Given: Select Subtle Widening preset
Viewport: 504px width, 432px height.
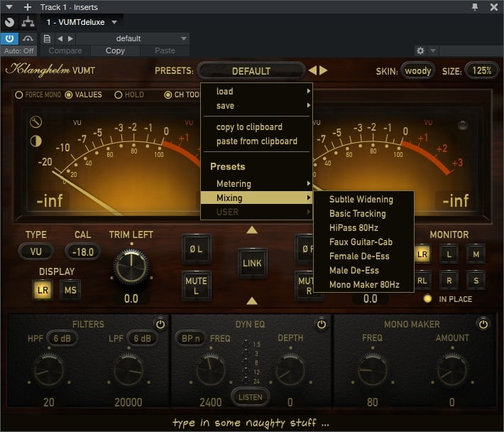Looking at the screenshot, I should click(363, 200).
